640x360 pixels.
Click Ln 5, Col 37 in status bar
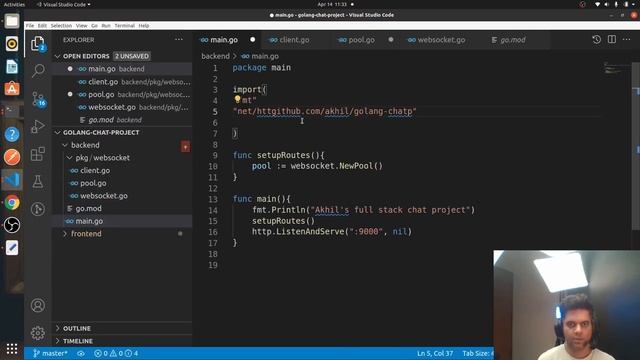point(435,353)
